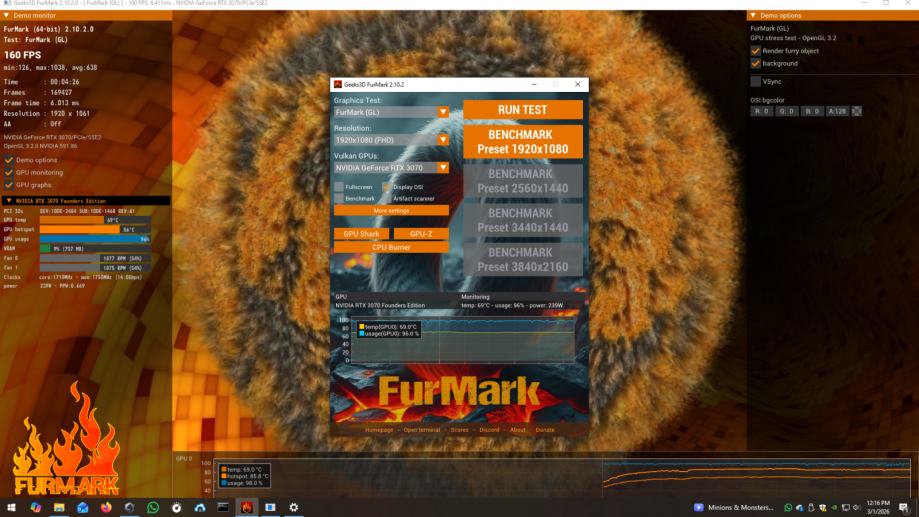
Task: Open the round white-ring app in taskbar
Action: [x=176, y=508]
